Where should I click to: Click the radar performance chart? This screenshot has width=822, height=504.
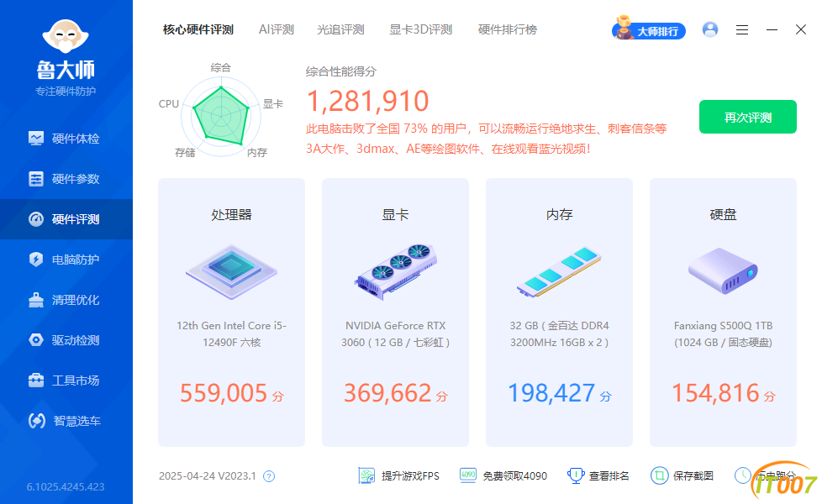221,116
